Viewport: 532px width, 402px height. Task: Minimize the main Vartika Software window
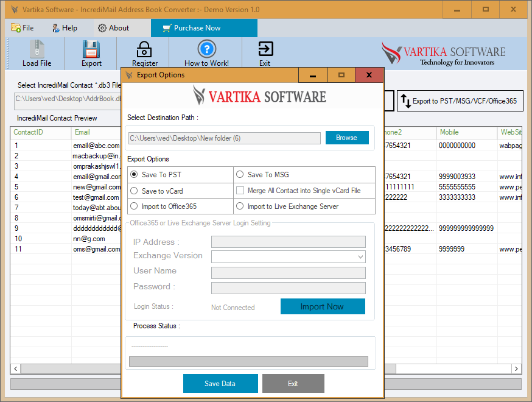(457, 10)
